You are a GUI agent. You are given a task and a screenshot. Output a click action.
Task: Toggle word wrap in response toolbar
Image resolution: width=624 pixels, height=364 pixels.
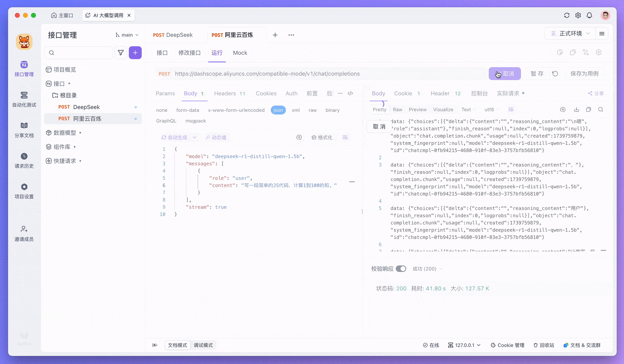click(x=511, y=110)
